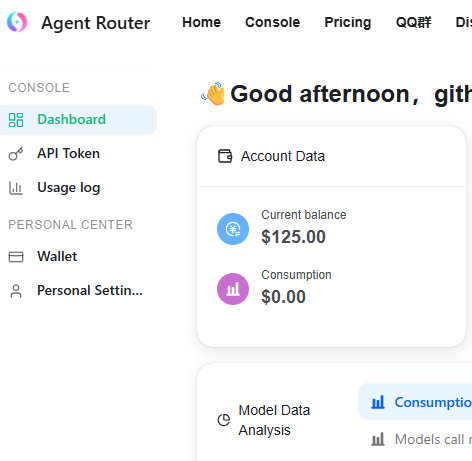Click the Model Data Analysis pie icon
This screenshot has width=472, height=461.
[224, 420]
